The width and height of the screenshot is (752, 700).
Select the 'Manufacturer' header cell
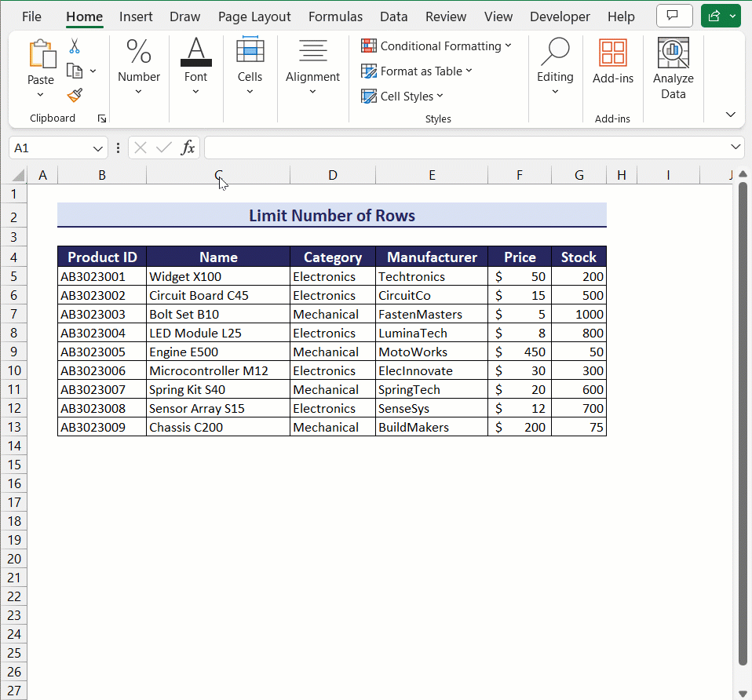[432, 257]
